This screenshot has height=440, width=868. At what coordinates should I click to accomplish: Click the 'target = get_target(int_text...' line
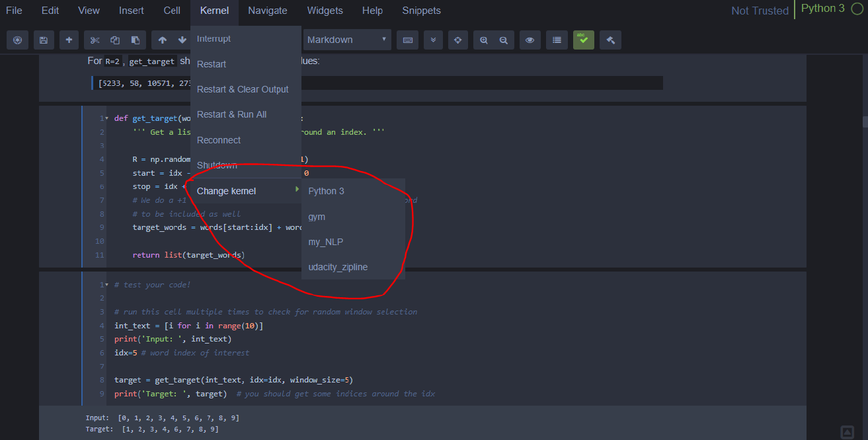click(x=233, y=380)
